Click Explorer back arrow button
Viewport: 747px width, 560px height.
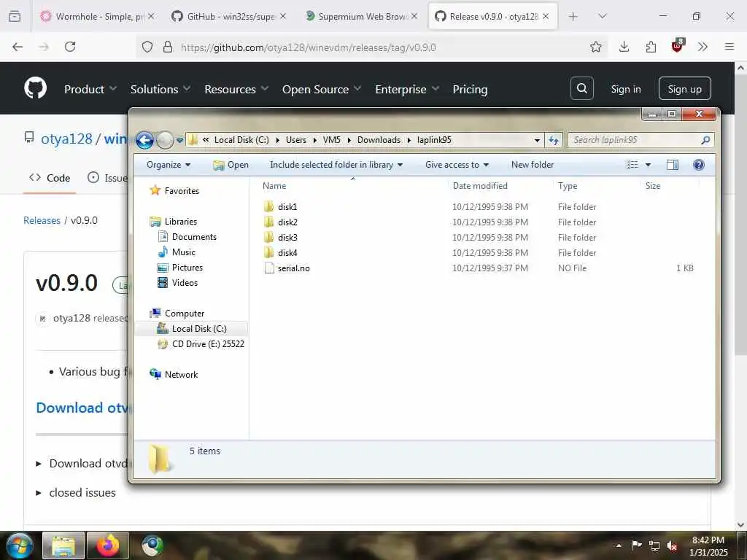[145, 140]
